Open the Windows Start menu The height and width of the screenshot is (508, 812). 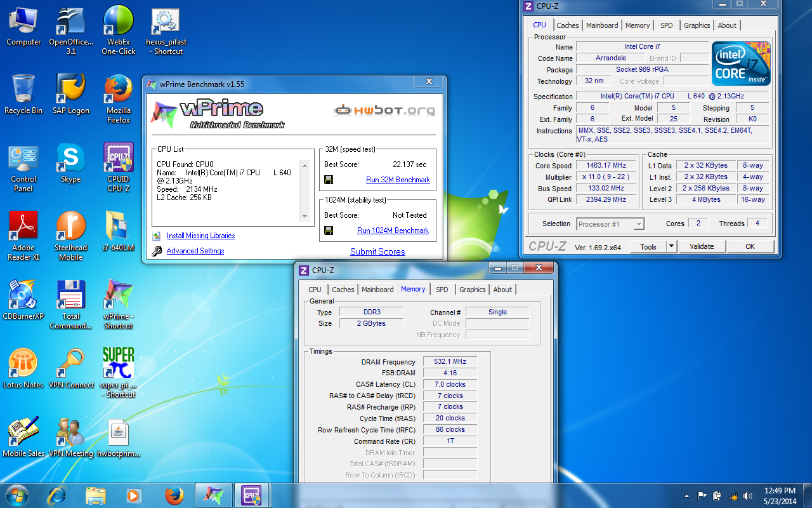(17, 495)
